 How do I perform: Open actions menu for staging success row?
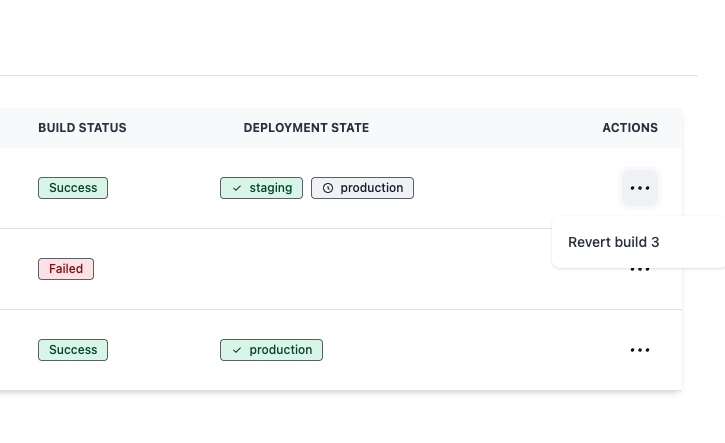639,188
